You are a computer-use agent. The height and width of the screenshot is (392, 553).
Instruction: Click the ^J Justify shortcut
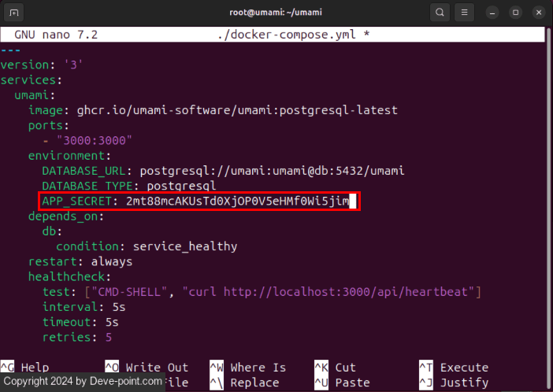(x=453, y=383)
